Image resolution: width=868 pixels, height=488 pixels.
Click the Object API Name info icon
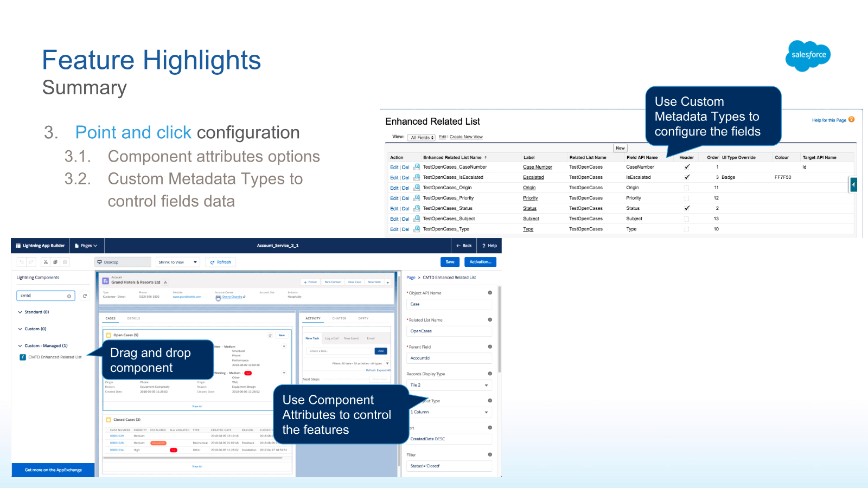click(490, 292)
